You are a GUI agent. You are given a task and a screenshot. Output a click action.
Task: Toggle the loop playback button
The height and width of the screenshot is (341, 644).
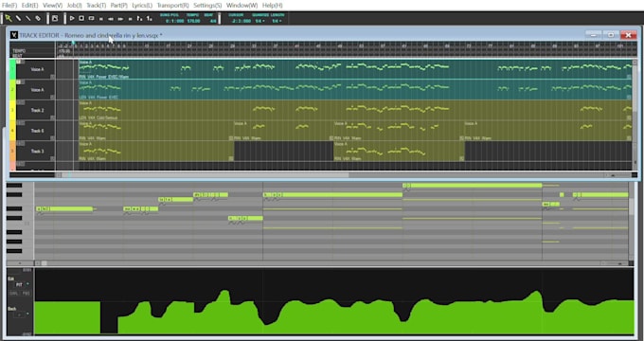pyautogui.click(x=91, y=18)
